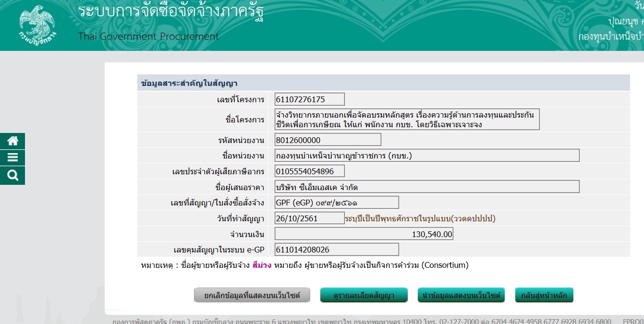Select the ชื่อผู้เสนอราคา bidder name field
644x324 pixels.
(427, 187)
